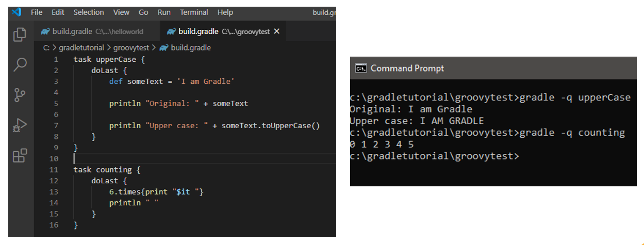Click 'gradle -q upperCase' command in prompt
The height and width of the screenshot is (245, 644).
pyautogui.click(x=575, y=98)
